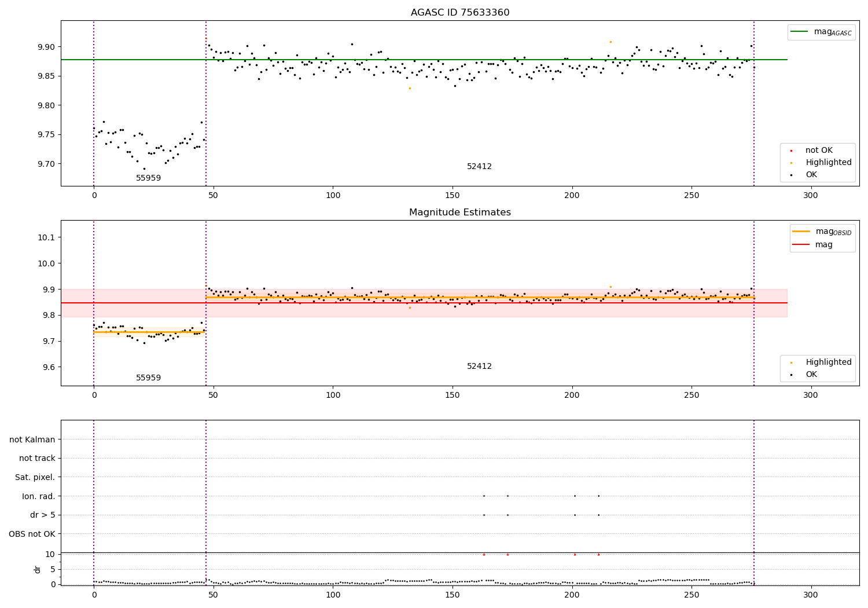Click the 'dr > 5' axis label
The image size is (868, 608).
pyautogui.click(x=43, y=515)
